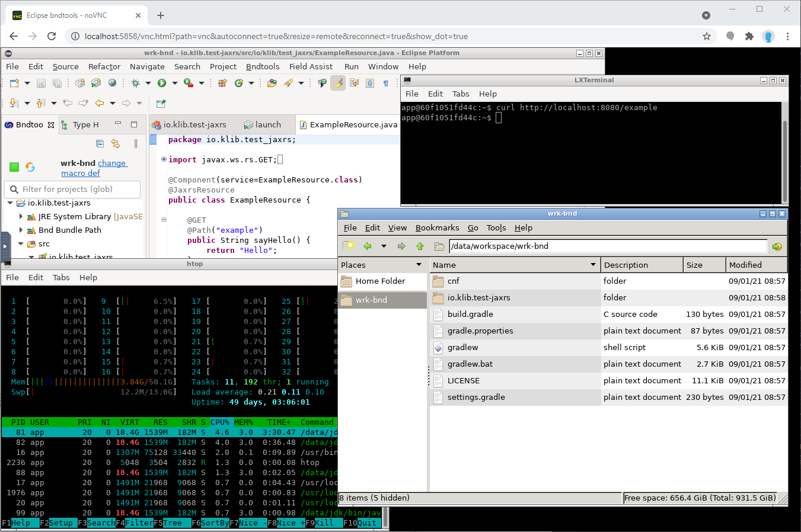Image resolution: width=801 pixels, height=532 pixels.
Task: Click the 'change' link next to wrk-bnd
Action: (x=112, y=164)
